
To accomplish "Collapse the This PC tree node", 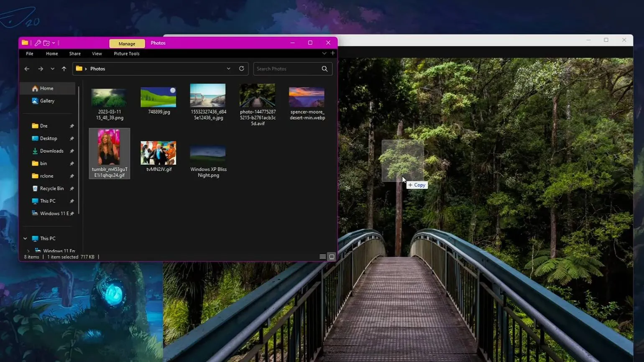I will [25, 239].
